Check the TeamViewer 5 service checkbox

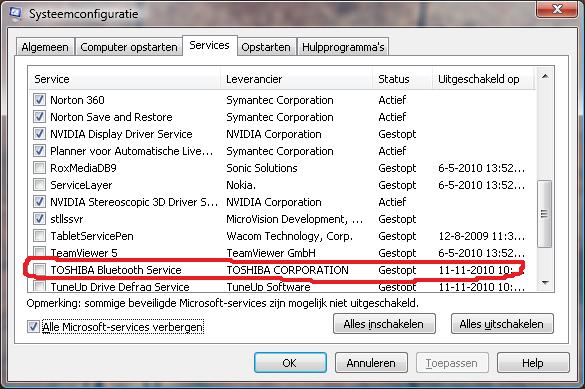(39, 253)
